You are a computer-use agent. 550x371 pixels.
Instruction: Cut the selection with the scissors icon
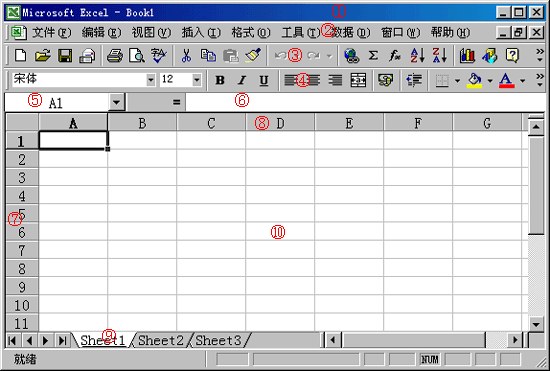[186, 55]
